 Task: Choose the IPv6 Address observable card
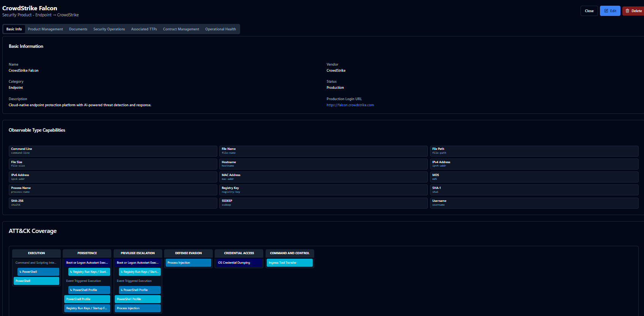[x=113, y=177]
